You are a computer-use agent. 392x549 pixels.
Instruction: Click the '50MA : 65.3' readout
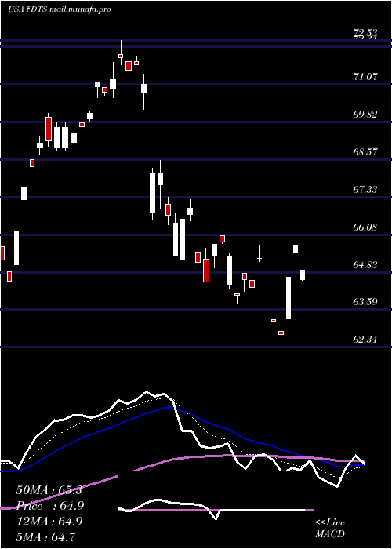tap(49, 490)
